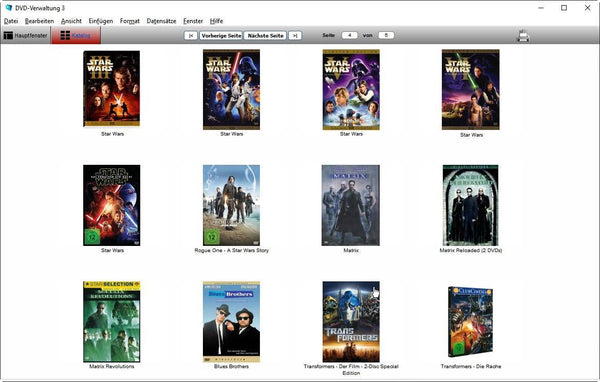Open the Datensätze menu

pos(161,21)
